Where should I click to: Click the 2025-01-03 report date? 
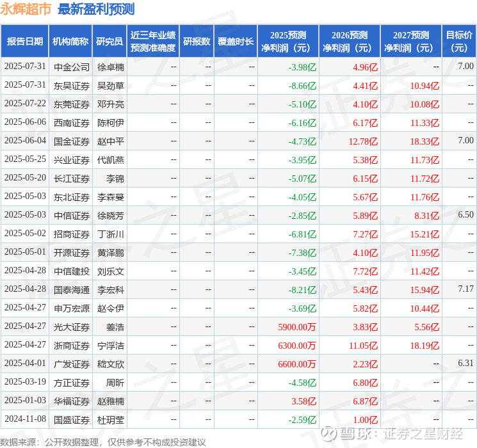click(25, 400)
